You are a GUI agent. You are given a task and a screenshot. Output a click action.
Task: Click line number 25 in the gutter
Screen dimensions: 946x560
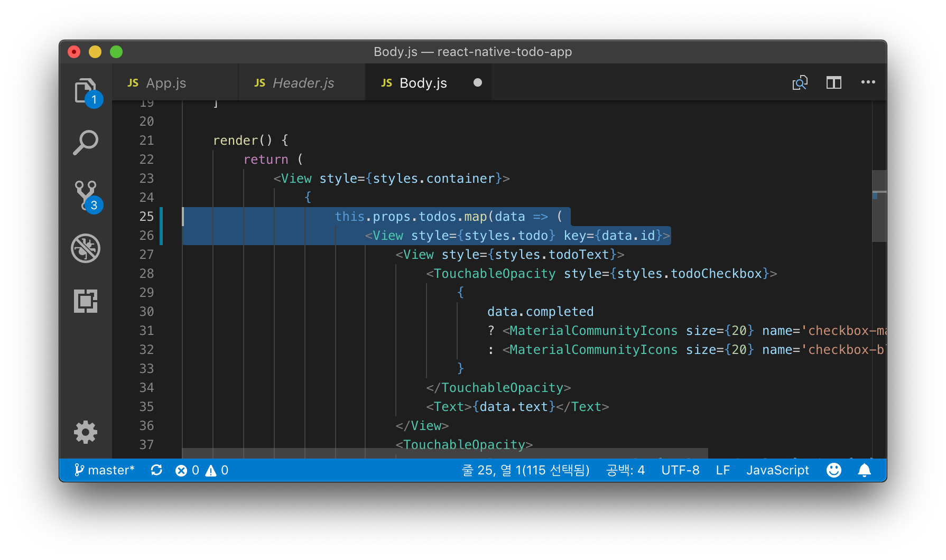click(146, 217)
